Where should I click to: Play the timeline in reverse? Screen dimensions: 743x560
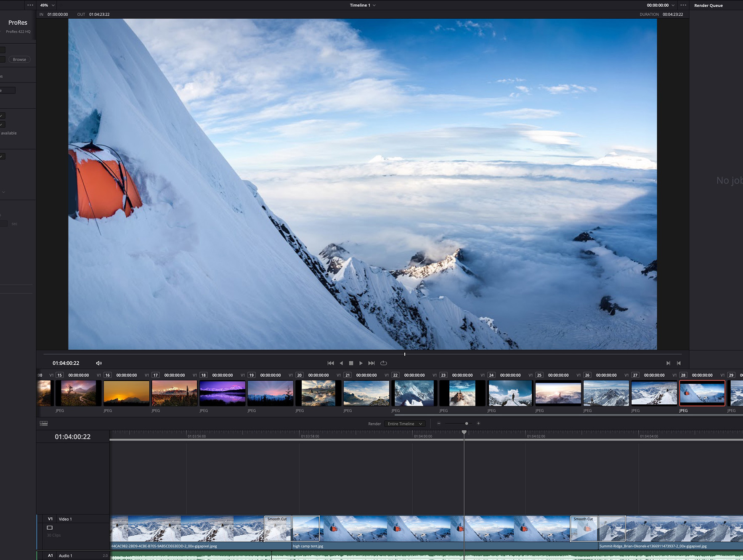(x=341, y=363)
